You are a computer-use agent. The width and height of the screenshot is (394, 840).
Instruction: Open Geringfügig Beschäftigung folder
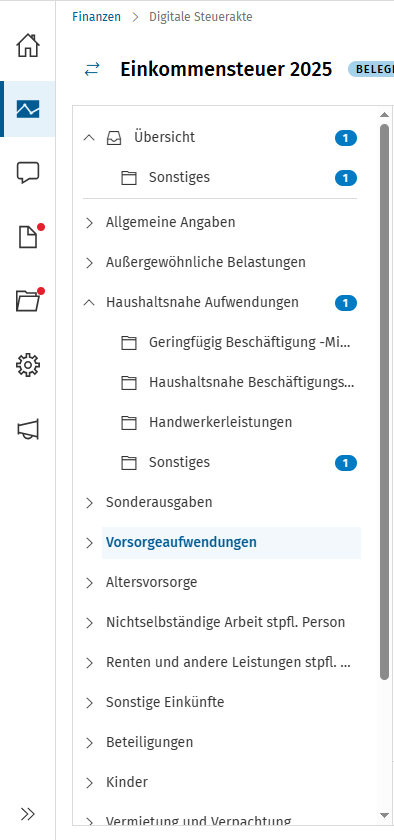click(x=250, y=343)
